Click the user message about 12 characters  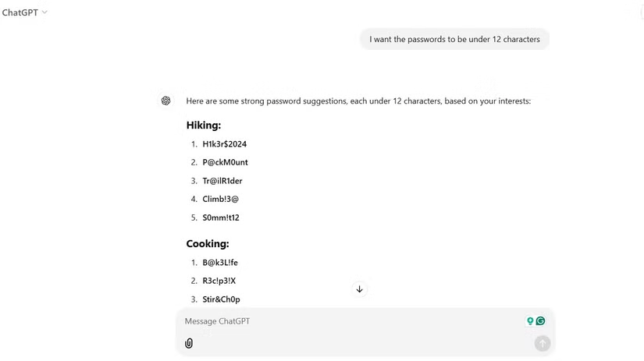[x=454, y=39]
